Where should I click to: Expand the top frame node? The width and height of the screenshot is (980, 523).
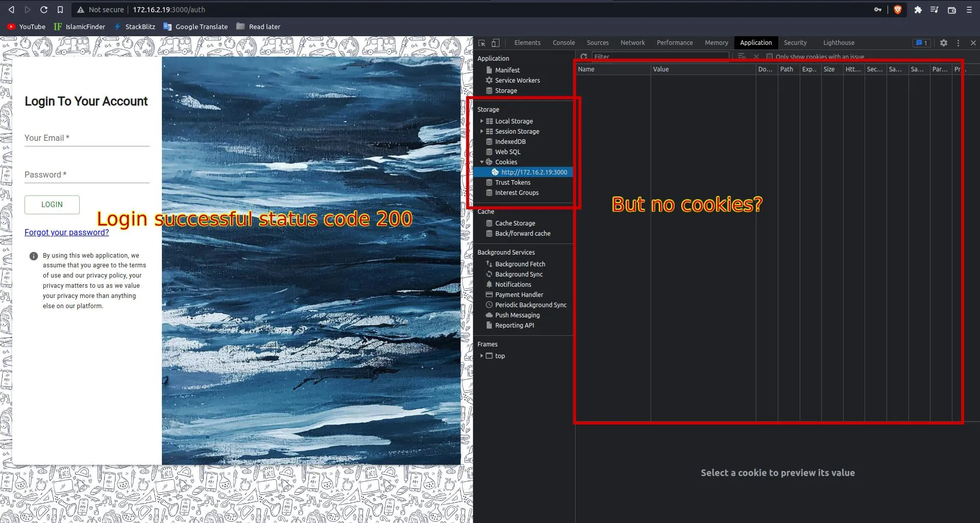point(482,356)
